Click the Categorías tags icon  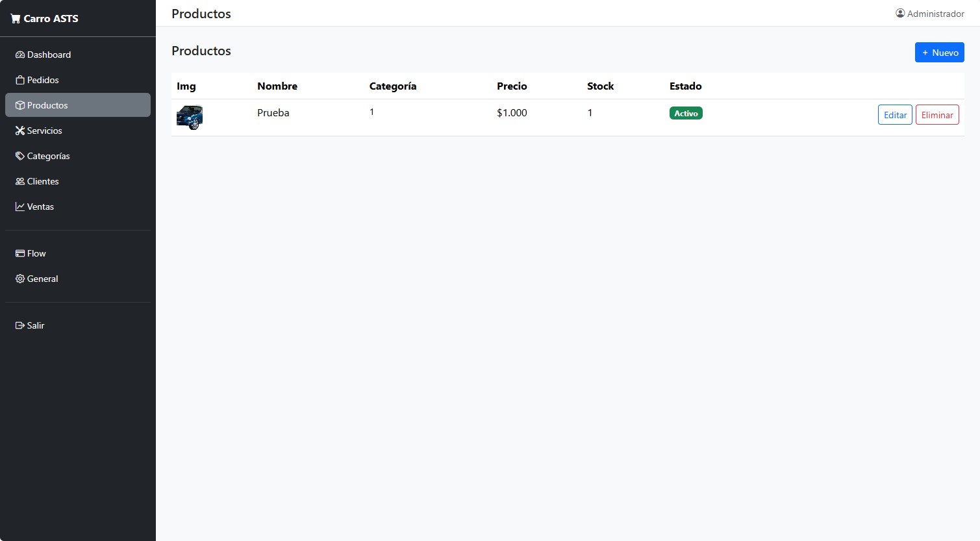(x=20, y=156)
